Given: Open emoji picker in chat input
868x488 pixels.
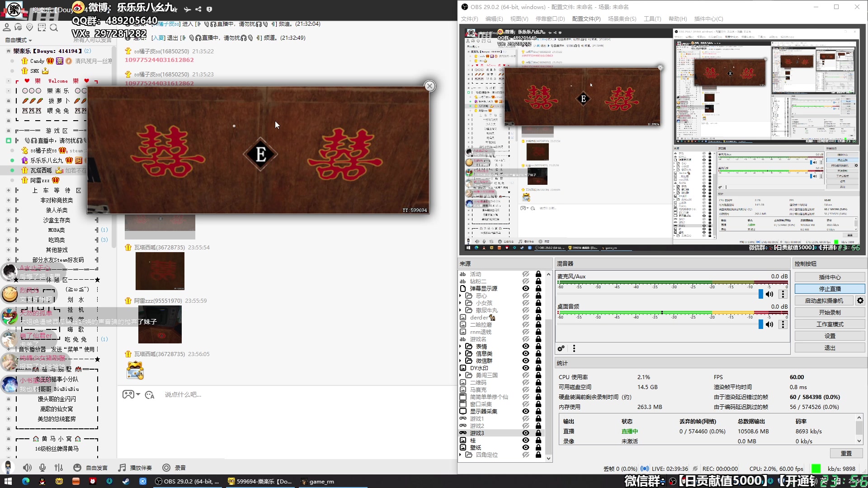Looking at the screenshot, I should tap(150, 395).
